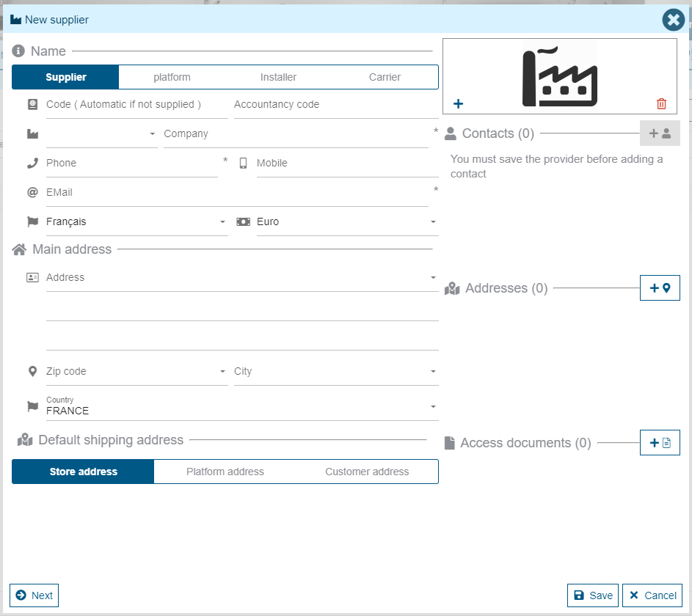Delete supplier image with trash icon
692x616 pixels.
pos(661,104)
